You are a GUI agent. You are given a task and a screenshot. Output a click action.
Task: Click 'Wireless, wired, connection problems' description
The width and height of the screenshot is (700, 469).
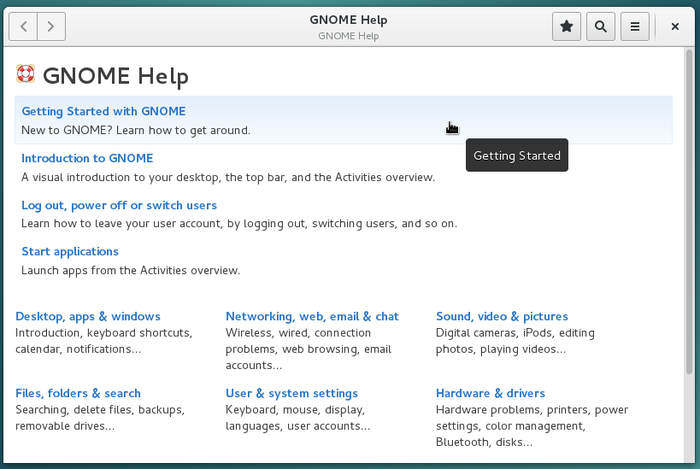[x=308, y=349]
